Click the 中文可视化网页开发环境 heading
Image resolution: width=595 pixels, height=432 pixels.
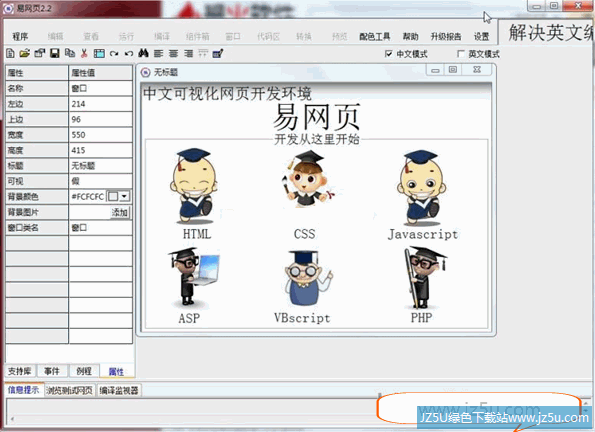tap(227, 93)
